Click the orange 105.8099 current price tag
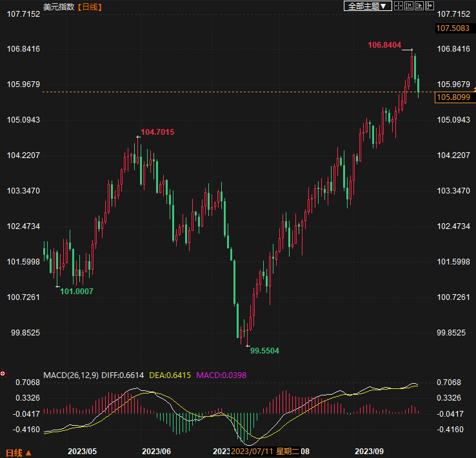476x458 pixels. [455, 97]
